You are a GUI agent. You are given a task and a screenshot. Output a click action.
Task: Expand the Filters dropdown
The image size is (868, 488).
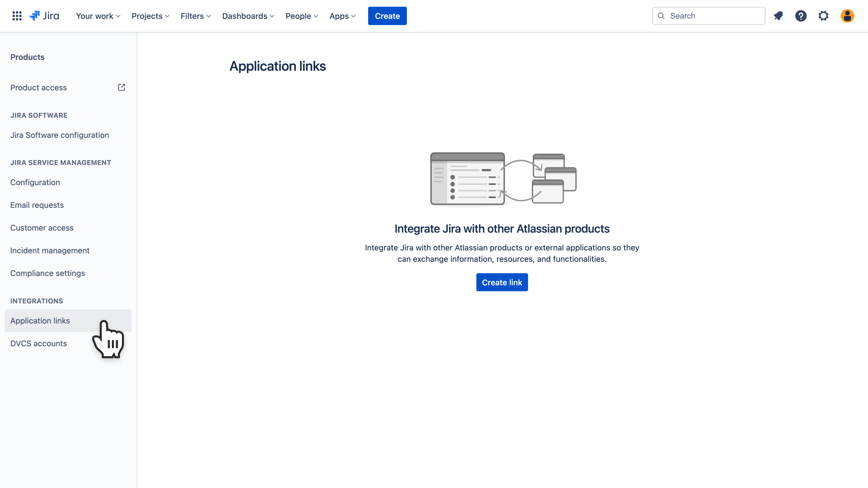click(196, 16)
